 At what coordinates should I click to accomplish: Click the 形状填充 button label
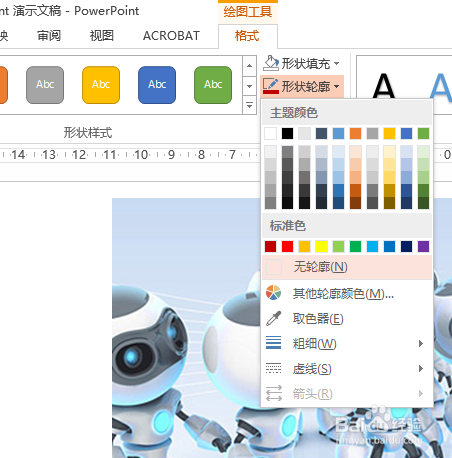click(x=306, y=63)
